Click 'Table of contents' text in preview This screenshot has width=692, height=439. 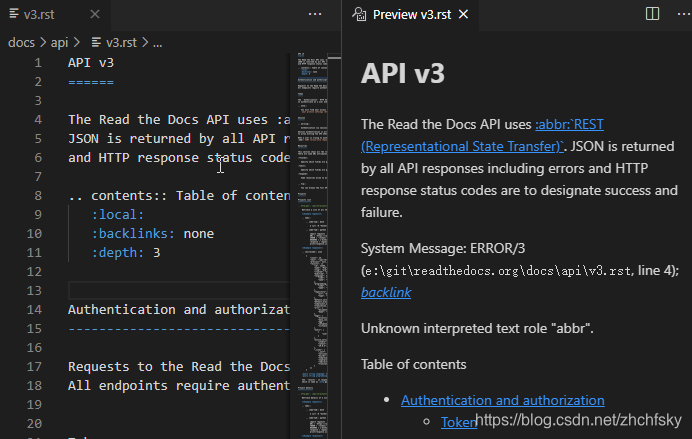[414, 364]
